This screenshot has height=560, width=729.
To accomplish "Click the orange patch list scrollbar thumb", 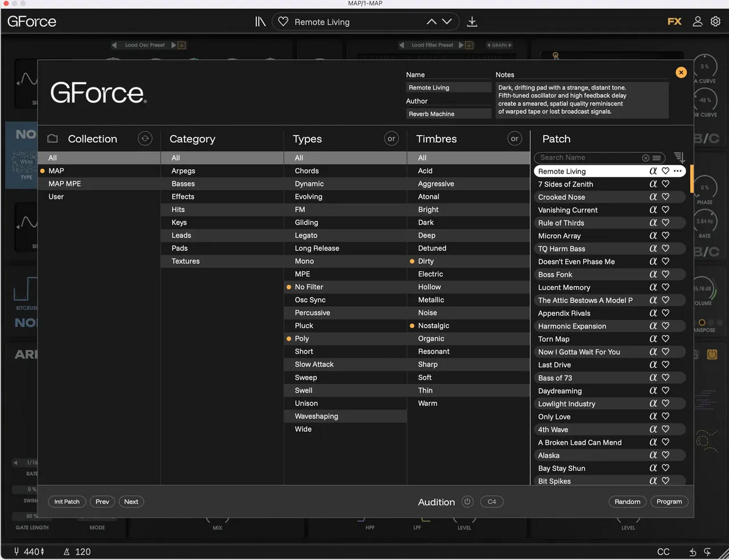I will pyautogui.click(x=692, y=179).
